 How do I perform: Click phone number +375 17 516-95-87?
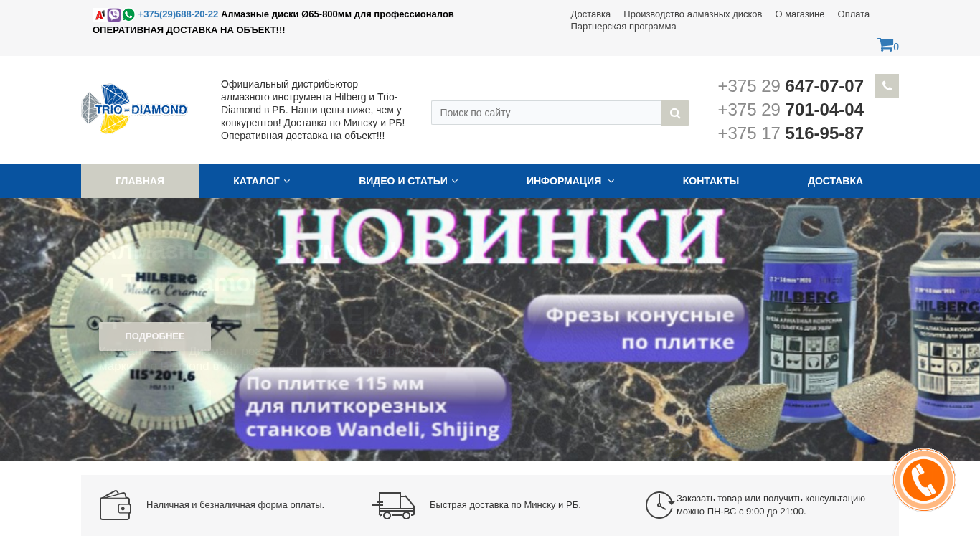[x=791, y=133]
